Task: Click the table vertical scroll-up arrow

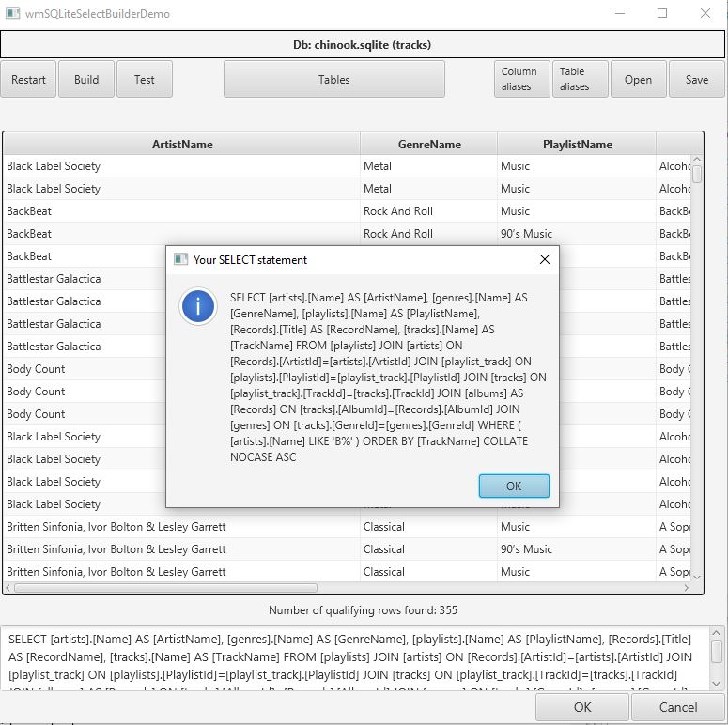Action: [696, 160]
